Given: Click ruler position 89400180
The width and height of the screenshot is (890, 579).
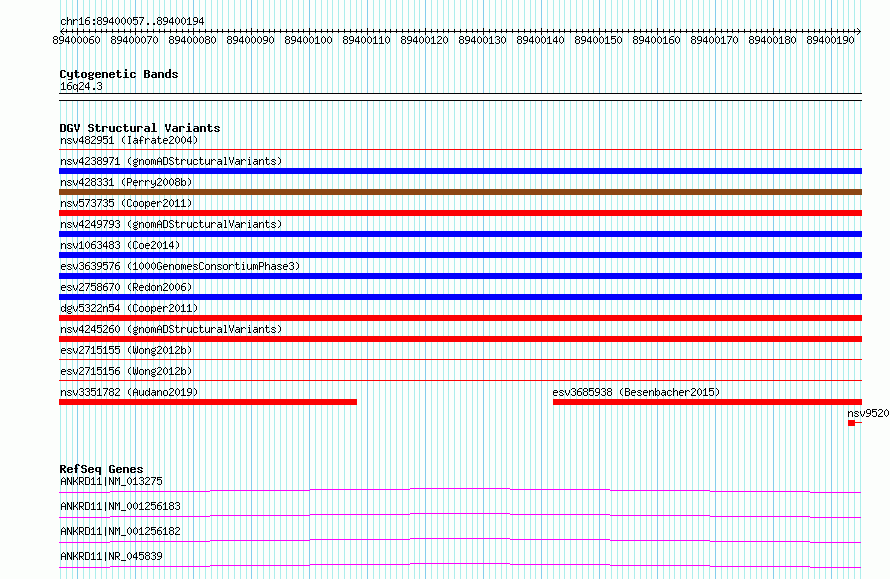Looking at the screenshot, I should [x=773, y=40].
